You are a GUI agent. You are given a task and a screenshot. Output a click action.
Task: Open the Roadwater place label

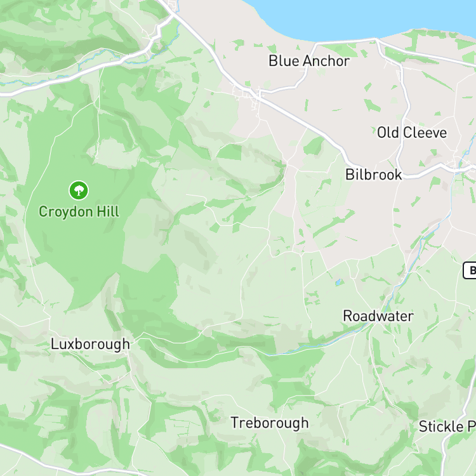(378, 316)
